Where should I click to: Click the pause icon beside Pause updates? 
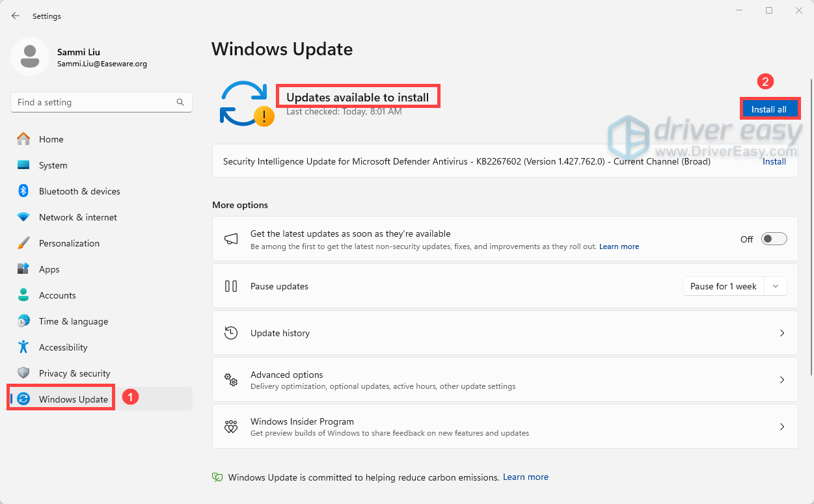(231, 286)
